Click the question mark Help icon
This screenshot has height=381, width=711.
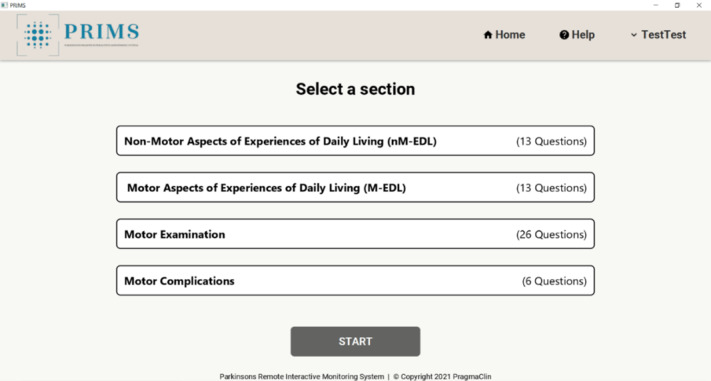coord(564,35)
